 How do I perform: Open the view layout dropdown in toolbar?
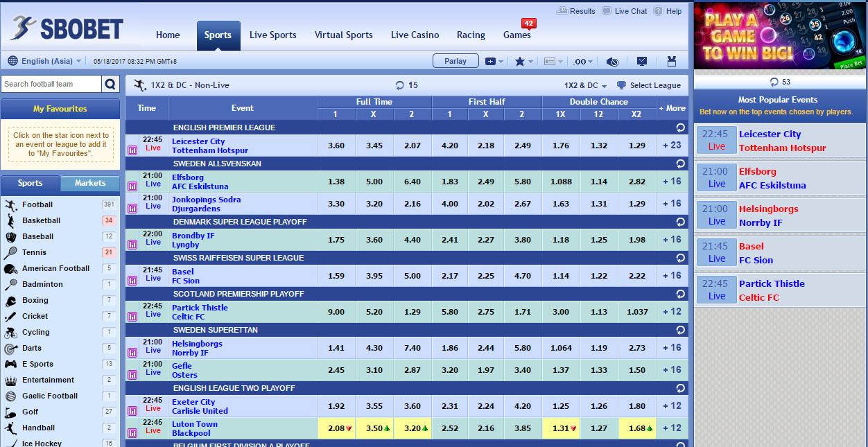(553, 61)
